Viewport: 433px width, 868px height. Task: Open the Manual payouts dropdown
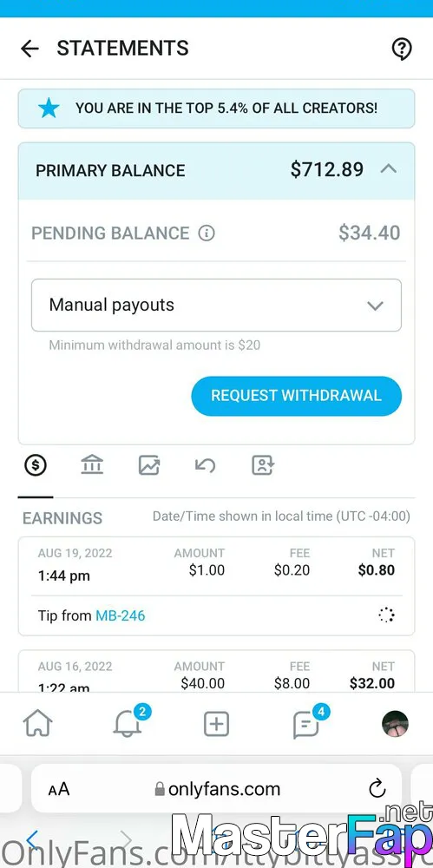tap(216, 305)
